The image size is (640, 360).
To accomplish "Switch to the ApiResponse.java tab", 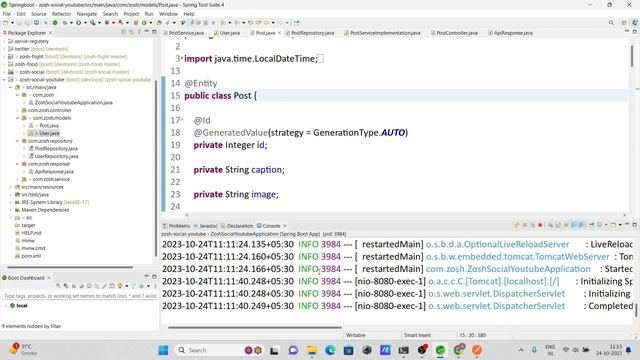I will coord(513,33).
